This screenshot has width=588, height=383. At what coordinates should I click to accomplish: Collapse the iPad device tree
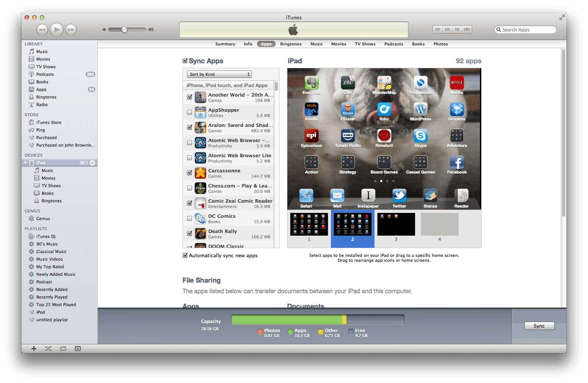click(x=26, y=163)
